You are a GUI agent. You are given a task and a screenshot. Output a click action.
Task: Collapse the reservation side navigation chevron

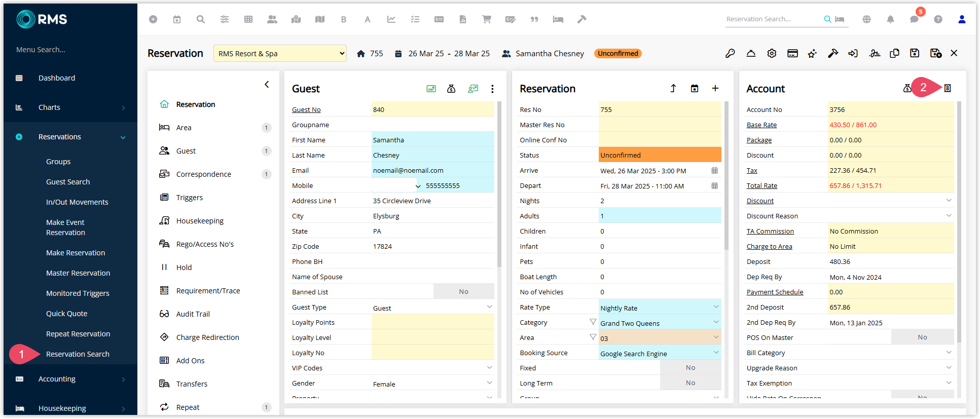coord(267,85)
